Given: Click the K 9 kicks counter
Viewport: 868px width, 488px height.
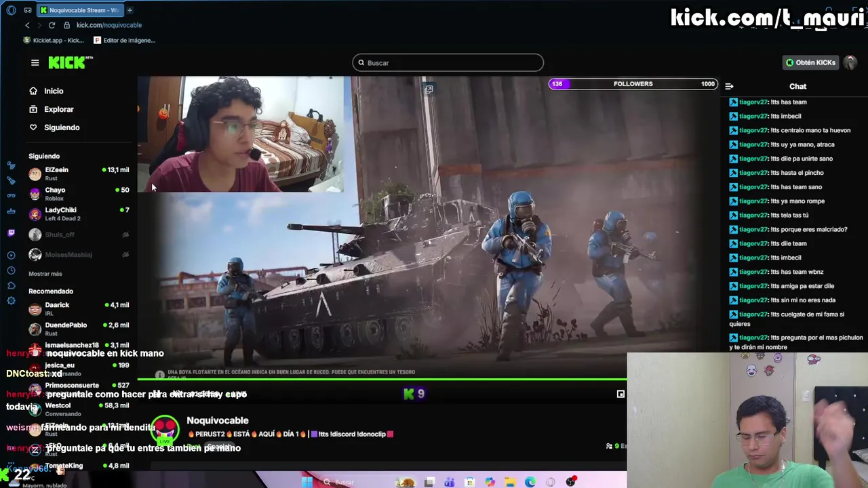Looking at the screenshot, I should pos(414,394).
